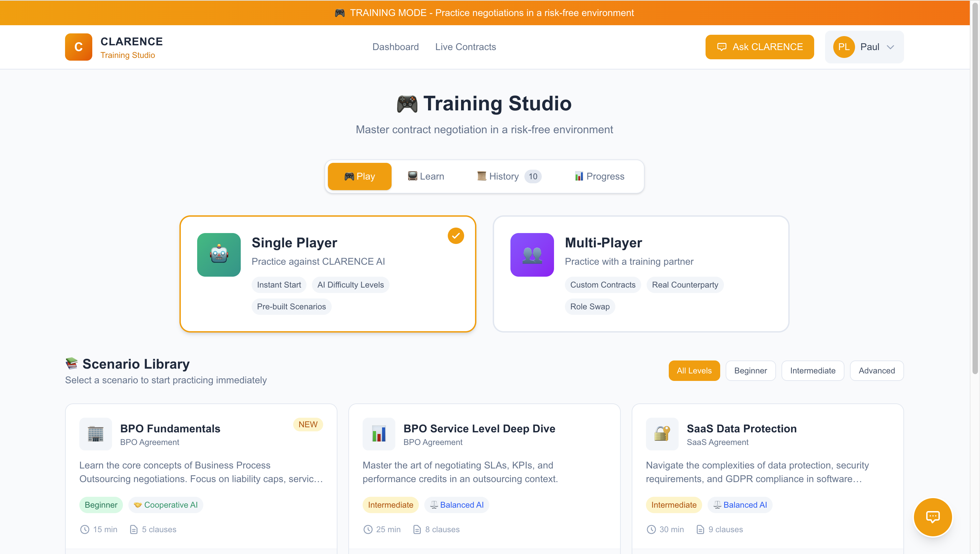
Task: Select the Advanced level filter
Action: 876,370
